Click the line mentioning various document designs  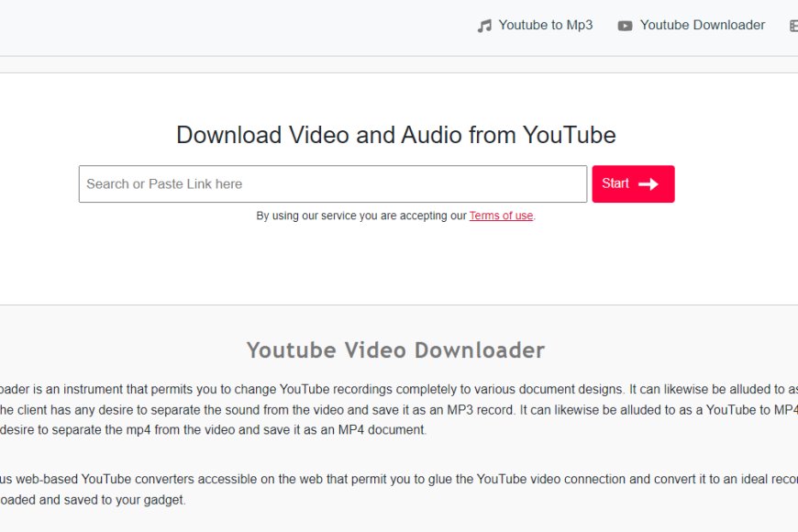coord(399,390)
